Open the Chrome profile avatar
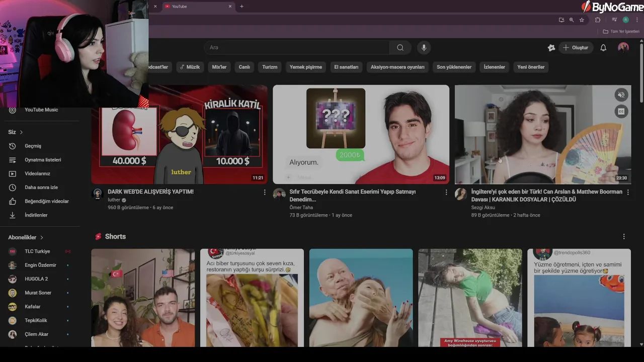 625,20
